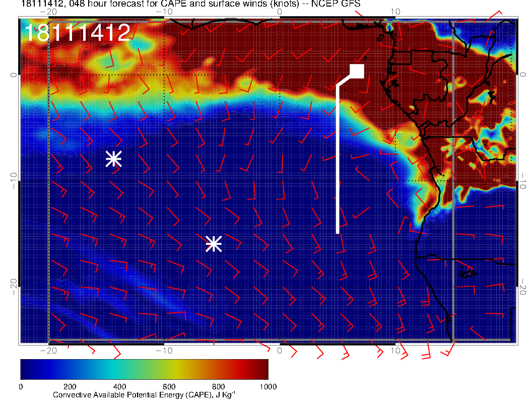The width and height of the screenshot is (532, 411).
Task: Click the 0 longitude label below the map
Action: [280, 350]
